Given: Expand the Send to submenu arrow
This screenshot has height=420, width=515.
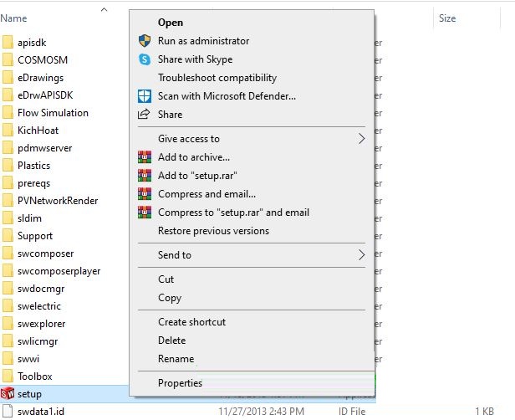Looking at the screenshot, I should point(361,254).
